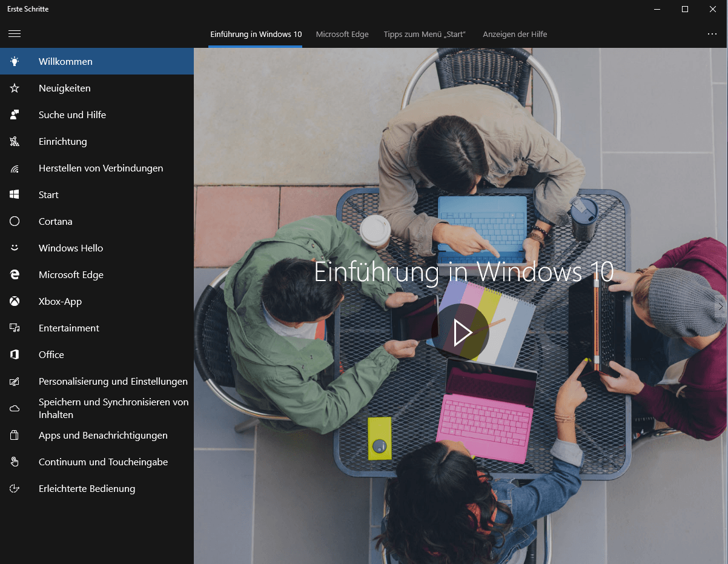Go to the Office section
This screenshot has height=564, width=728.
(97, 354)
